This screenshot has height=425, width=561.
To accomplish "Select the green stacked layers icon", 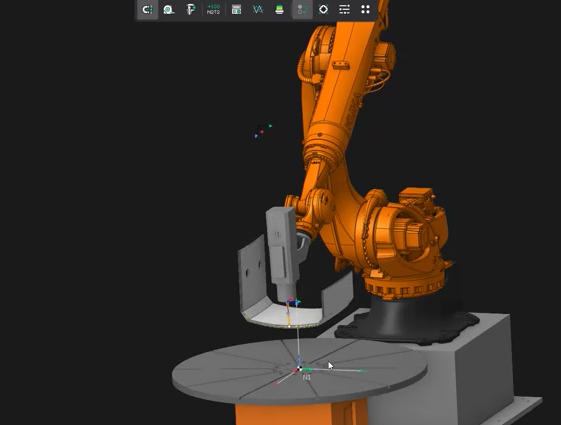I will 279,9.
